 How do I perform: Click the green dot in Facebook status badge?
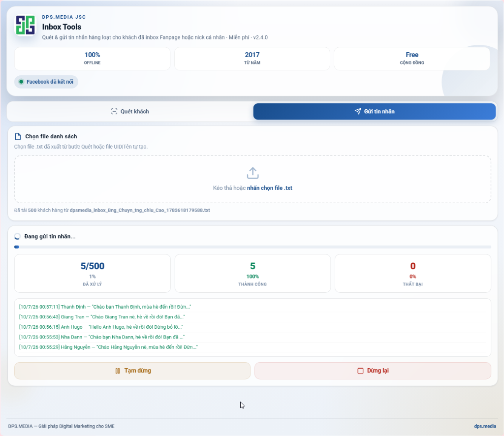pos(21,82)
